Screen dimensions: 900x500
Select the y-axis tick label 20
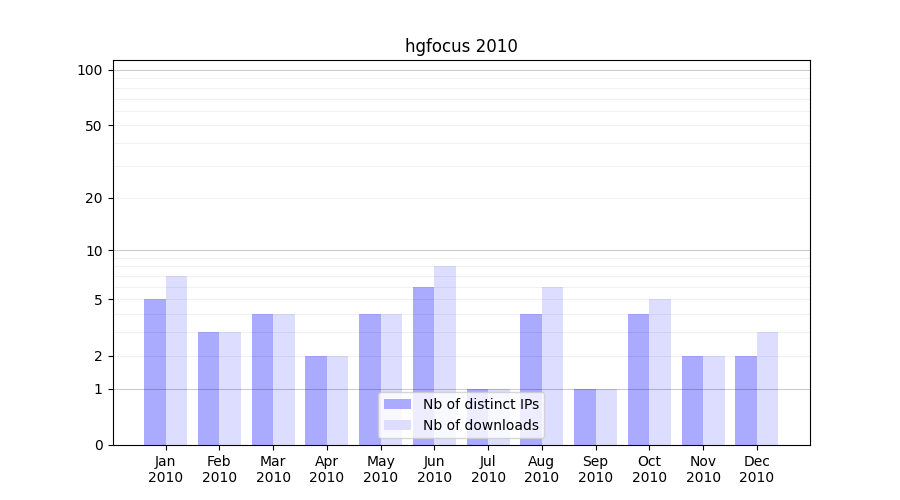pos(93,198)
